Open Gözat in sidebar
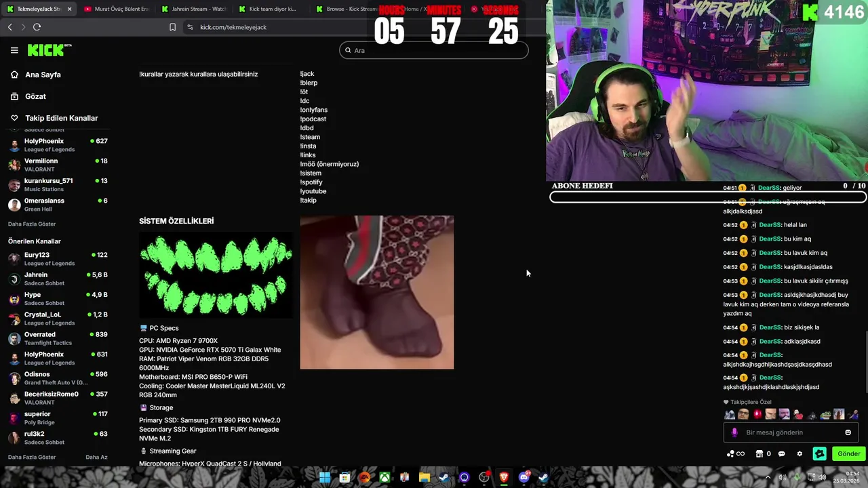The width and height of the screenshot is (868, 488). coord(28,96)
